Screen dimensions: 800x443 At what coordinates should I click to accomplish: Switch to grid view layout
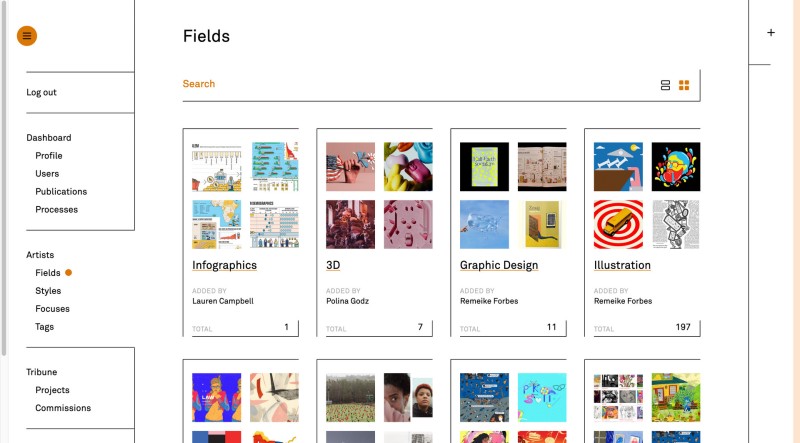(684, 85)
